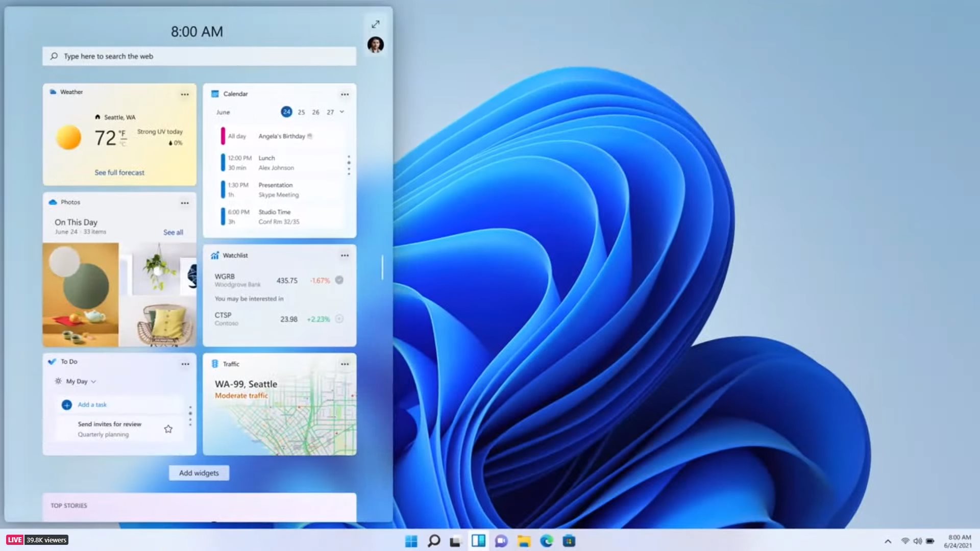Image resolution: width=980 pixels, height=551 pixels.
Task: Open the Photos widget options (…)
Action: (x=185, y=203)
